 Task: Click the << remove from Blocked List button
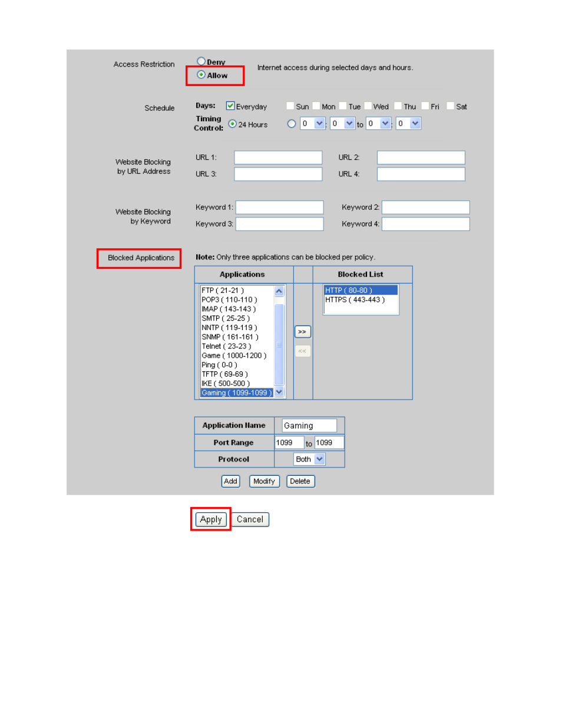point(303,351)
